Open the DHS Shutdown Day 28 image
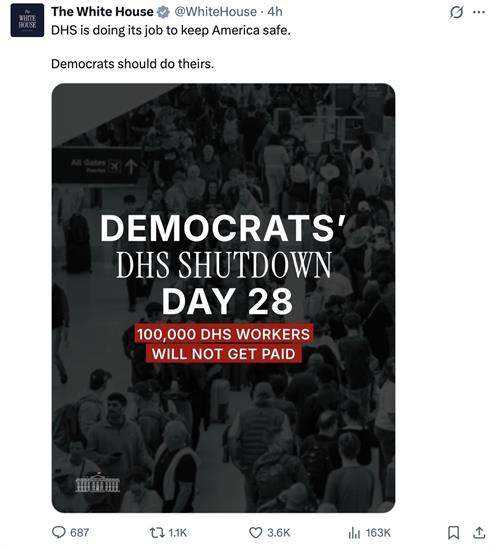The image size is (495, 550). [x=223, y=298]
